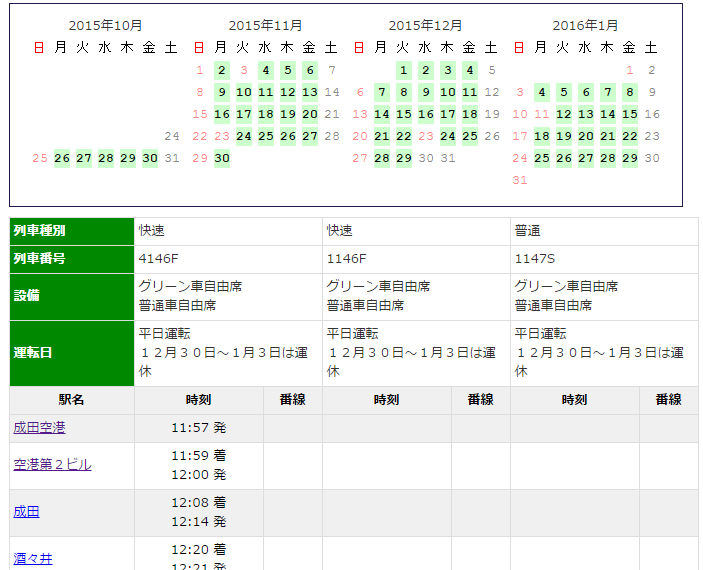Click the 11:57 発 departure time
Screen dimensions: 703x570
coord(199,428)
